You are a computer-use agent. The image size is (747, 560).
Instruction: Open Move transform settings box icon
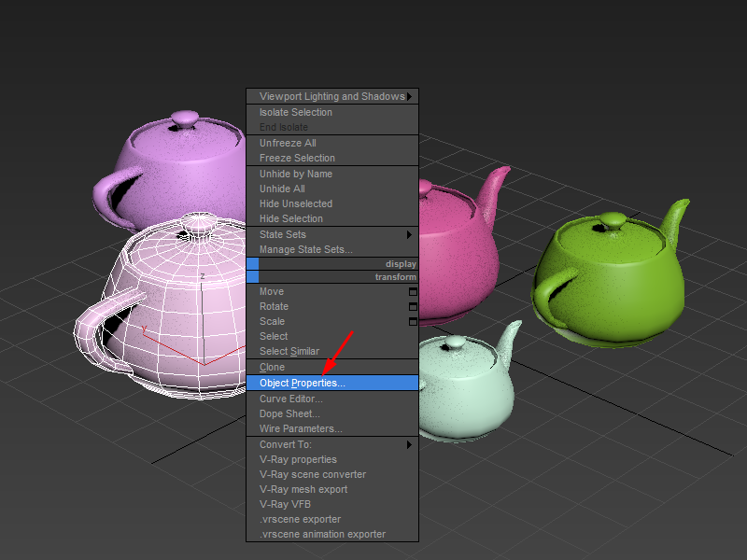pos(413,291)
